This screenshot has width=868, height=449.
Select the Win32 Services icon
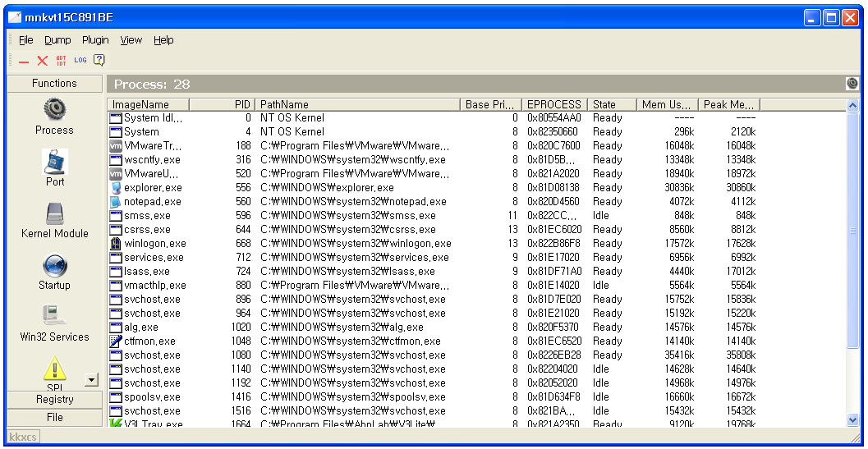(54, 316)
